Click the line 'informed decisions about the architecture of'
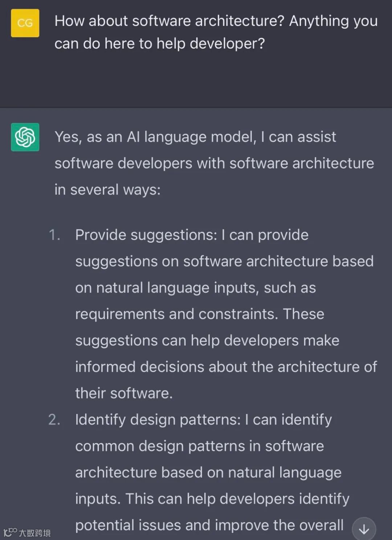The image size is (392, 540). (226, 367)
